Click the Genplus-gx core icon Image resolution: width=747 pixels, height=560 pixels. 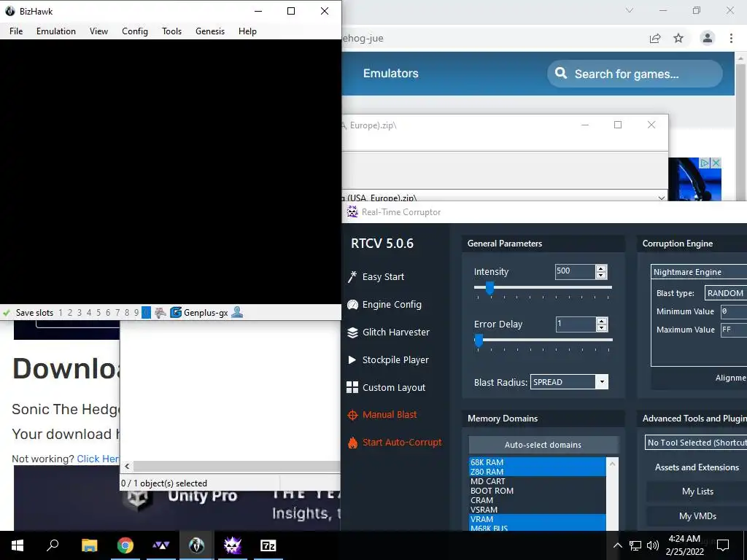176,313
